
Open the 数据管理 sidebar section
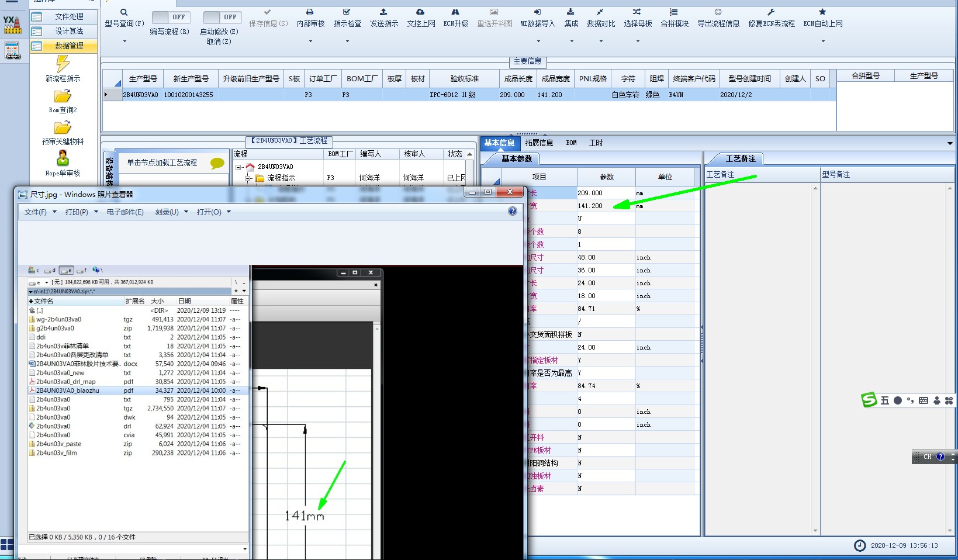click(x=64, y=46)
